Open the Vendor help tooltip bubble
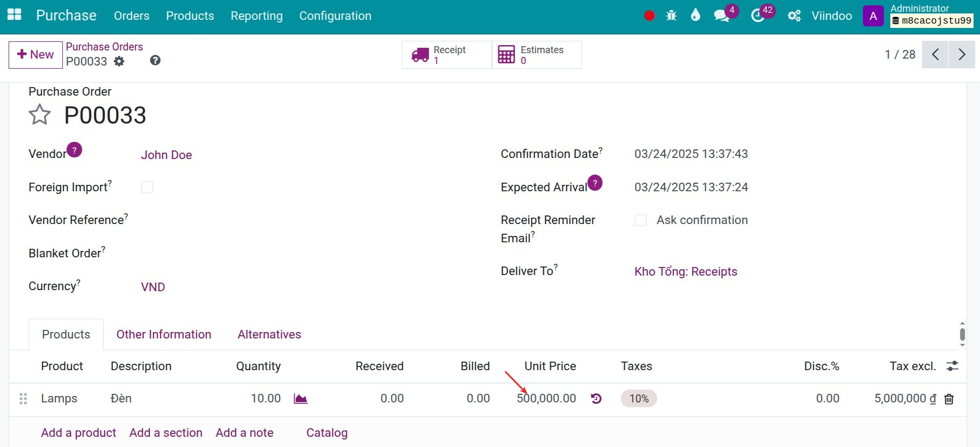 pos(75,149)
